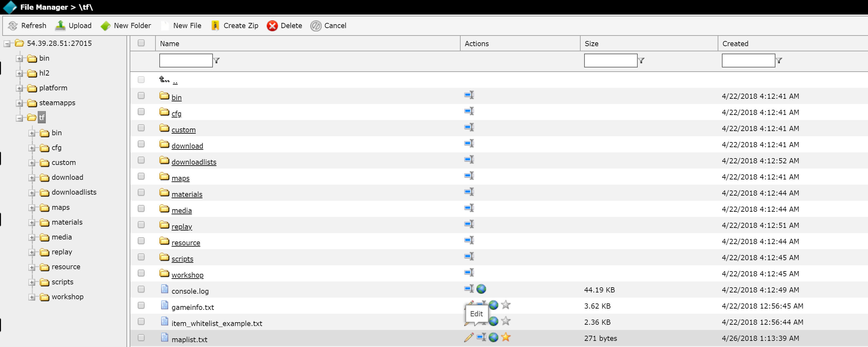Open the materials folder link
868x347 pixels.
[x=187, y=195]
